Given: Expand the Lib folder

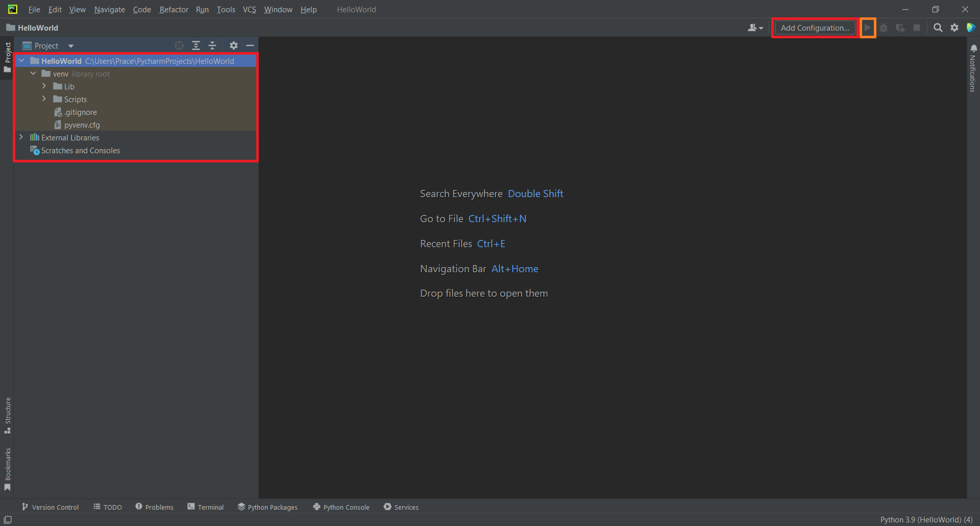Looking at the screenshot, I should 44,86.
